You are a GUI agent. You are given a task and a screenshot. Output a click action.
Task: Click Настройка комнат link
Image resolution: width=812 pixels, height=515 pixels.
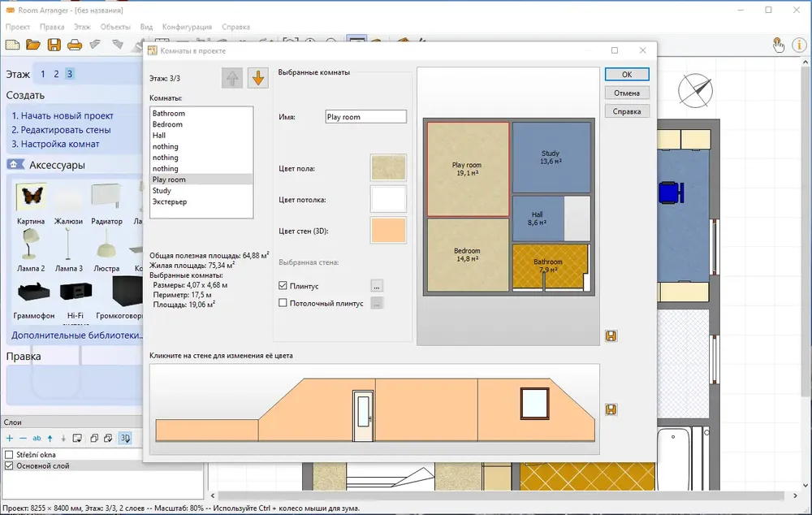[x=55, y=144]
